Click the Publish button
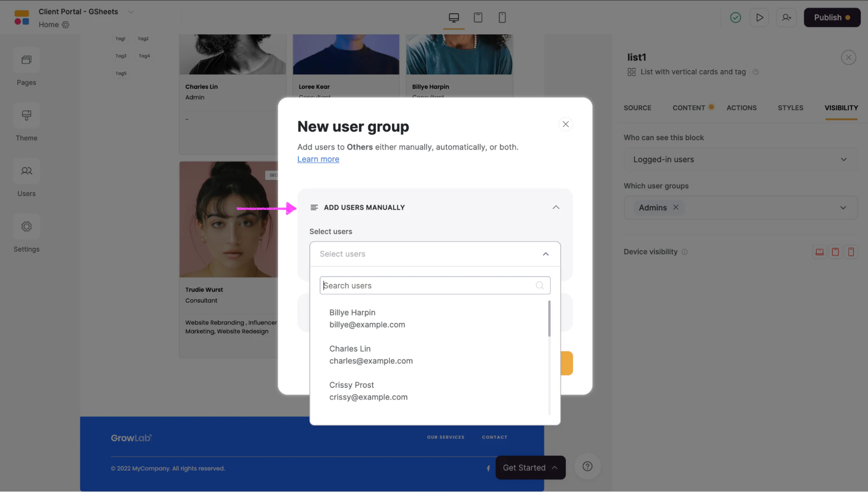Viewport: 868px width, 492px height. 832,18
